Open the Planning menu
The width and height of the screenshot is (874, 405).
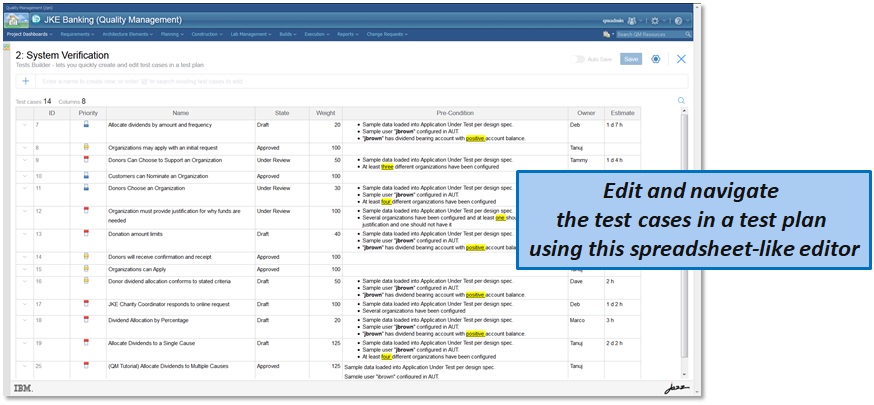pos(172,35)
